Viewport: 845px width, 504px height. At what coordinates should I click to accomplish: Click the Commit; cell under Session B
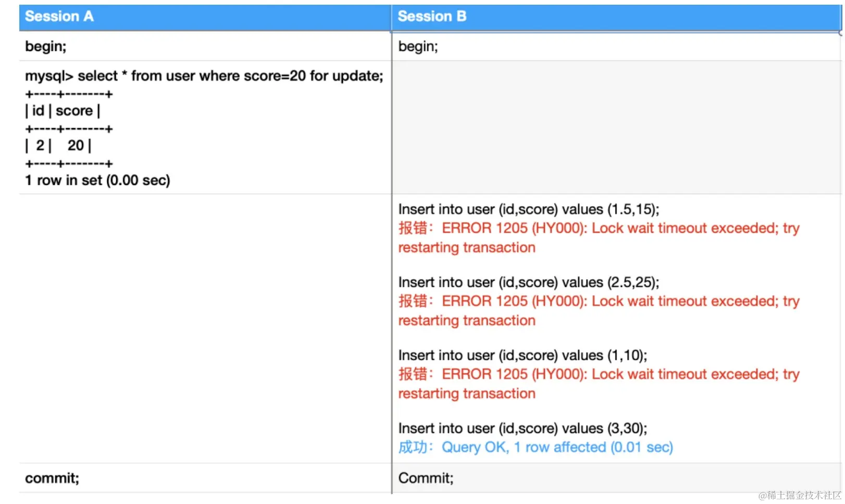coord(426,478)
